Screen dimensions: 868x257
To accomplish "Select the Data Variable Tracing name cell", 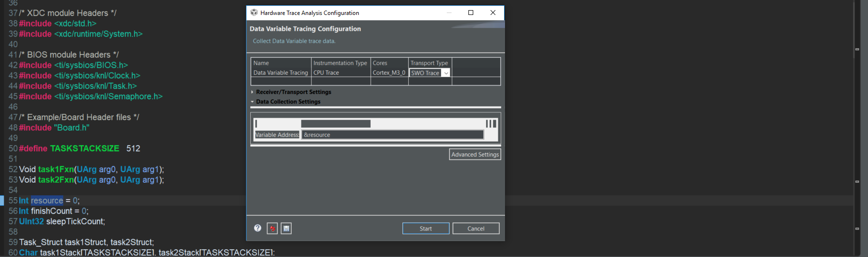I will 281,73.
